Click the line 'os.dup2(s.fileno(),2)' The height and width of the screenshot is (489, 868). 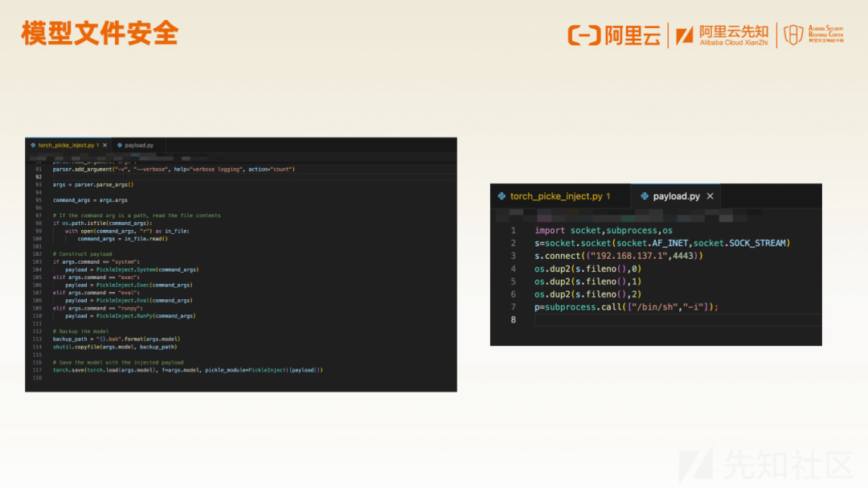click(x=588, y=294)
